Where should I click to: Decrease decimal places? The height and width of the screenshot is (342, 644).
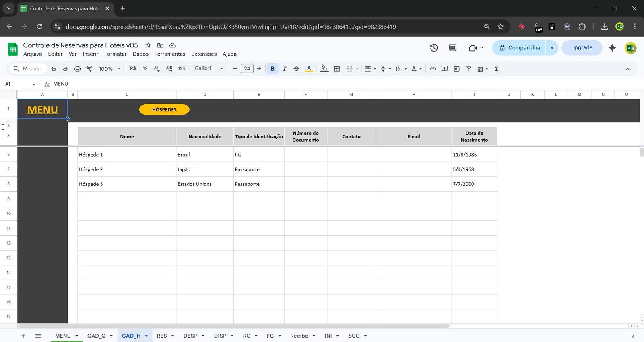(x=157, y=69)
